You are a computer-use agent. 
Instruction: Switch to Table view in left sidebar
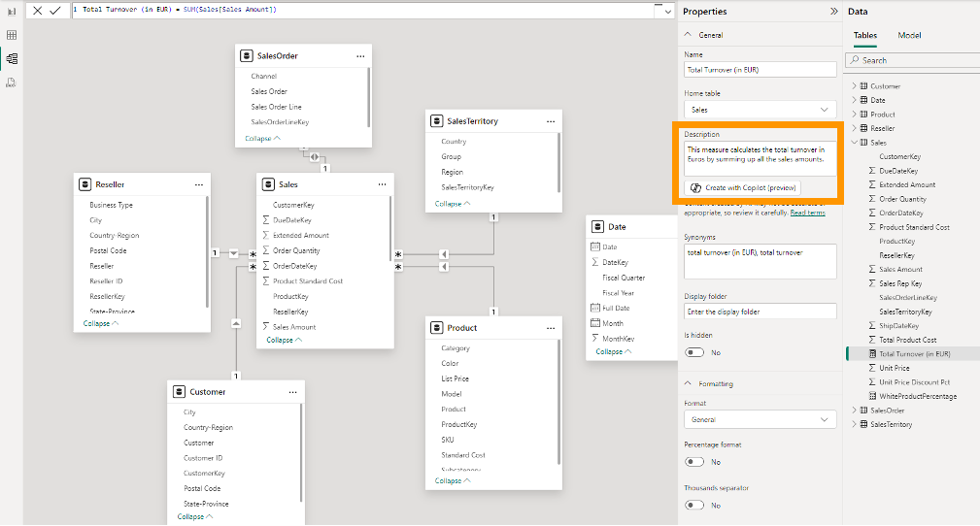pyautogui.click(x=12, y=35)
